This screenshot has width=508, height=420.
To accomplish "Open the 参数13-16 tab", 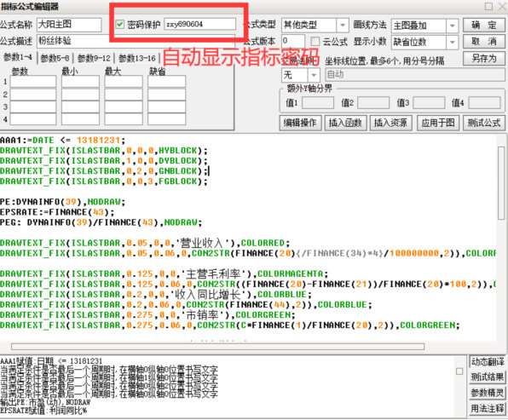I will 137,58.
